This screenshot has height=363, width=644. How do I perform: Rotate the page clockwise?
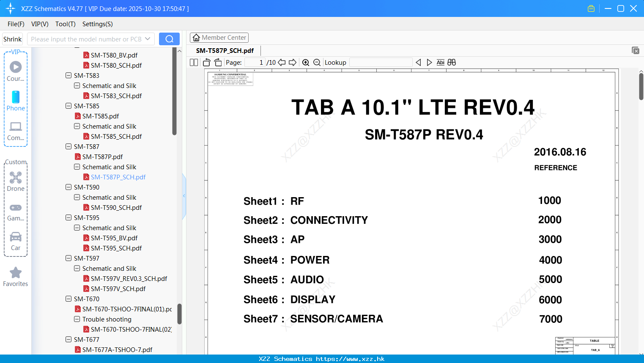(x=218, y=62)
